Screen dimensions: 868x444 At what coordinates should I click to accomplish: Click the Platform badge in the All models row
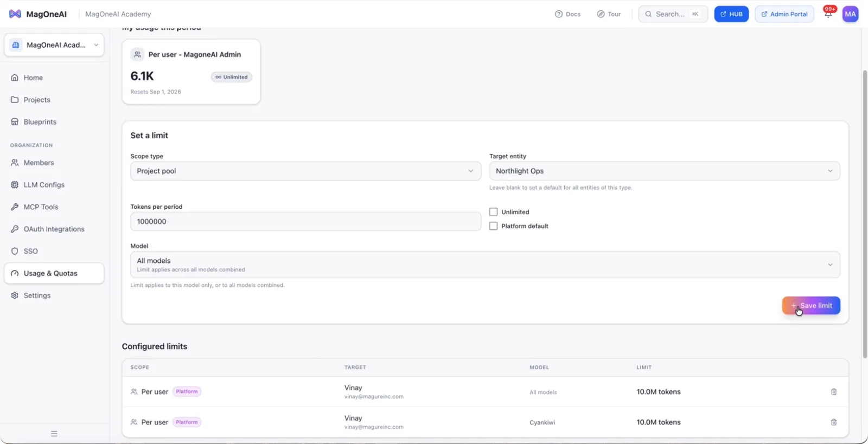point(187,392)
